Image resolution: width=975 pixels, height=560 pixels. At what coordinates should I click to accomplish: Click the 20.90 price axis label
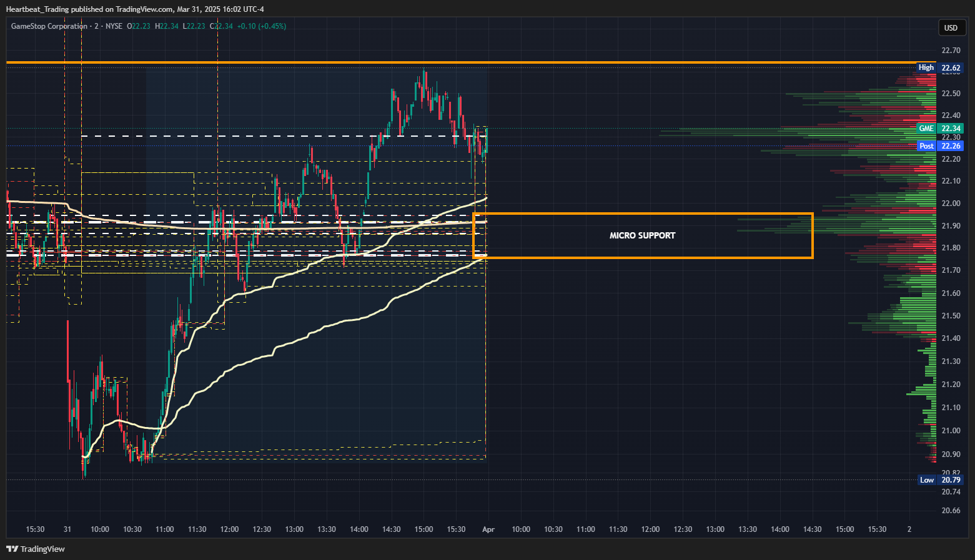(951, 454)
